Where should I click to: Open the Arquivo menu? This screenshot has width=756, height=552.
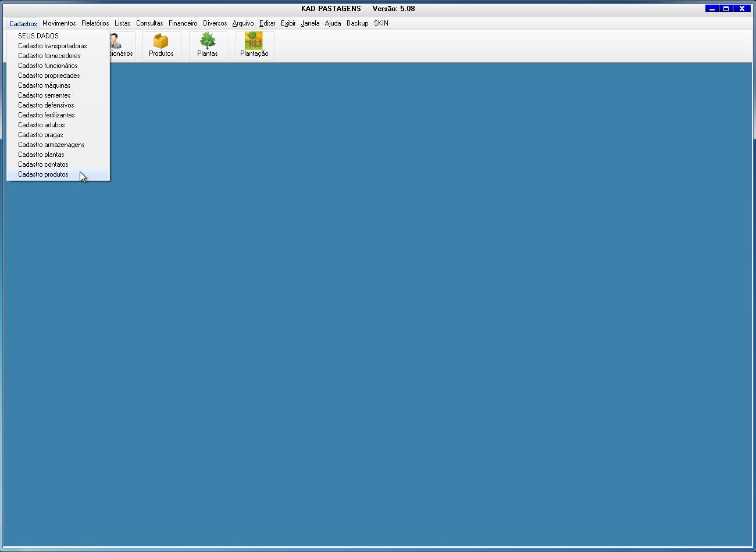tap(243, 24)
